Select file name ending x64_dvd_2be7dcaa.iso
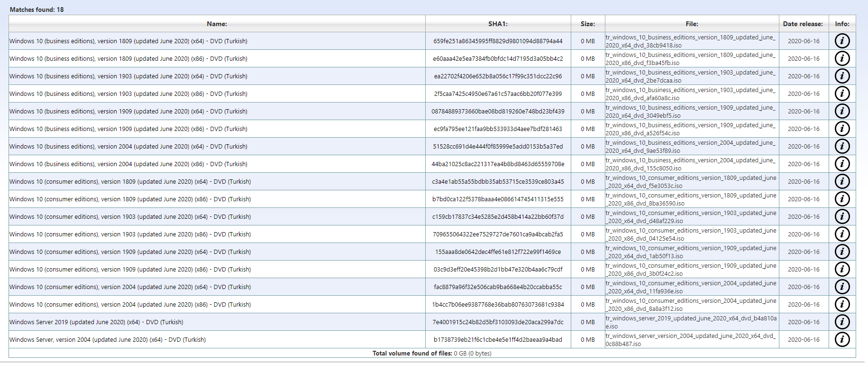The image size is (868, 365). 691,76
